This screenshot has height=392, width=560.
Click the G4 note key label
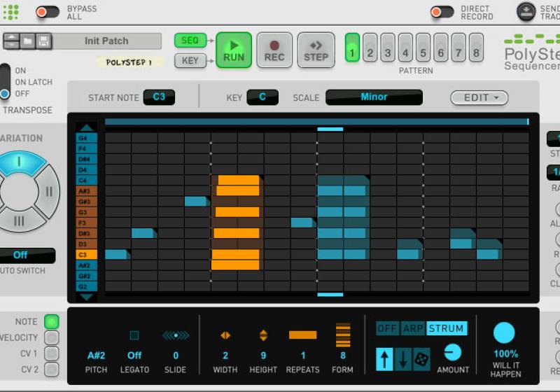point(86,138)
